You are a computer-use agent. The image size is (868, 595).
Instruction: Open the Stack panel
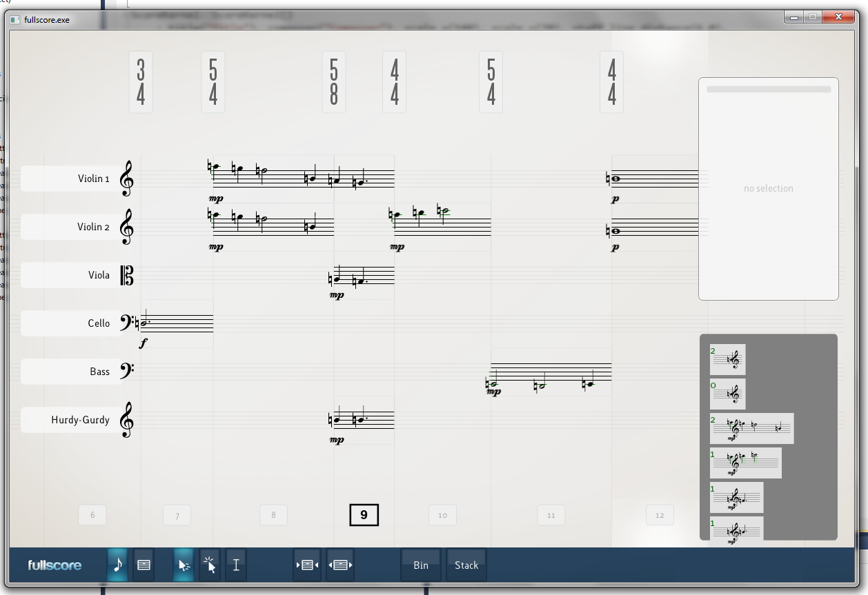coord(466,565)
